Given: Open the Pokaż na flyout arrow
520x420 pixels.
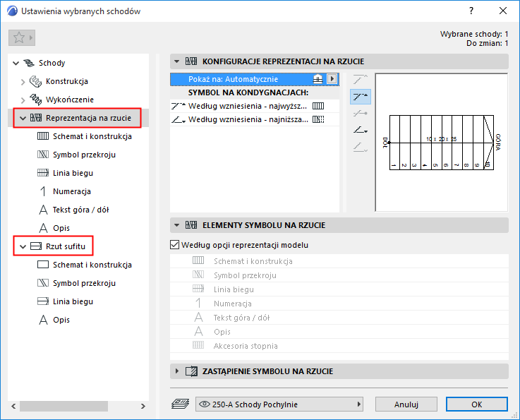Looking at the screenshot, I should click(332, 79).
